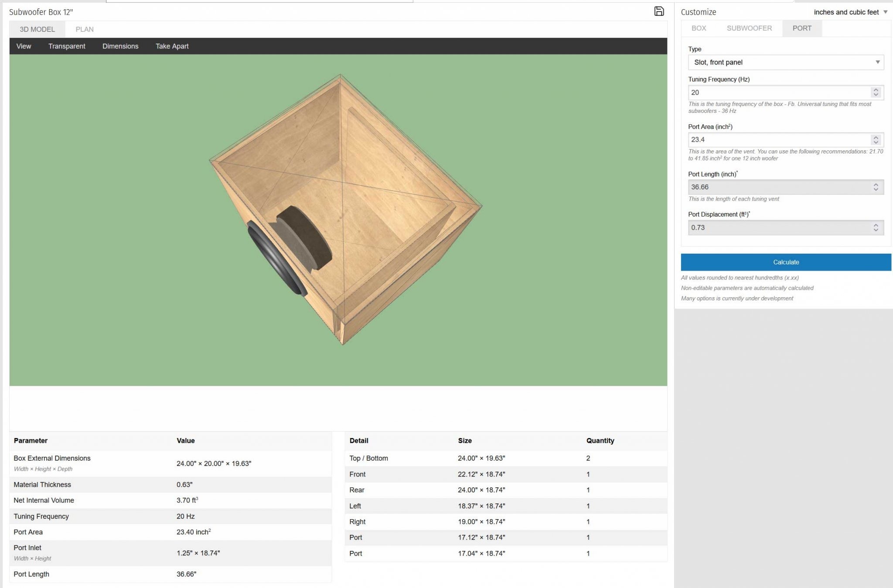Click the Top / Bottom quantity value 2
The height and width of the screenshot is (588, 893).
click(588, 458)
